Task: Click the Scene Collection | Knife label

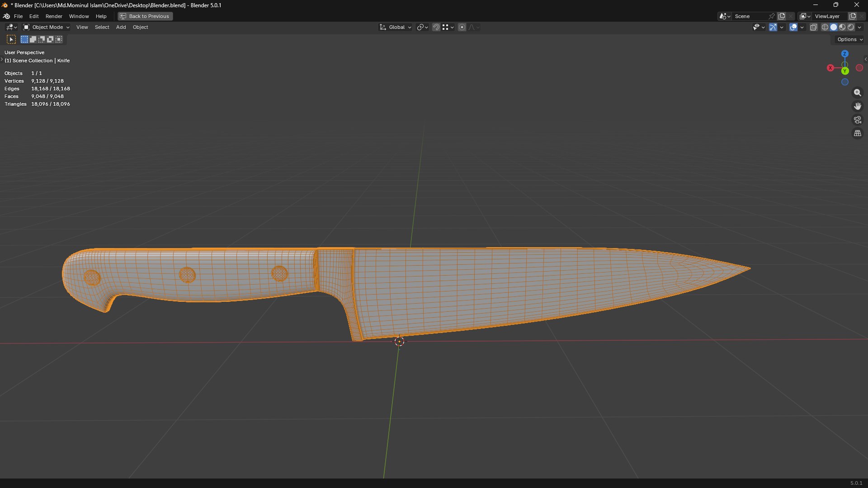Action: point(37,61)
